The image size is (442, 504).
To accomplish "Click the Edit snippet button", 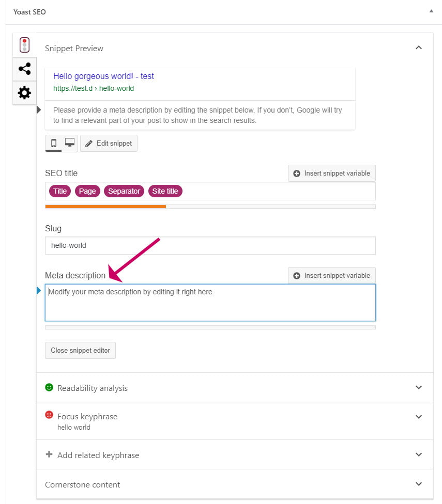I will 109,144.
